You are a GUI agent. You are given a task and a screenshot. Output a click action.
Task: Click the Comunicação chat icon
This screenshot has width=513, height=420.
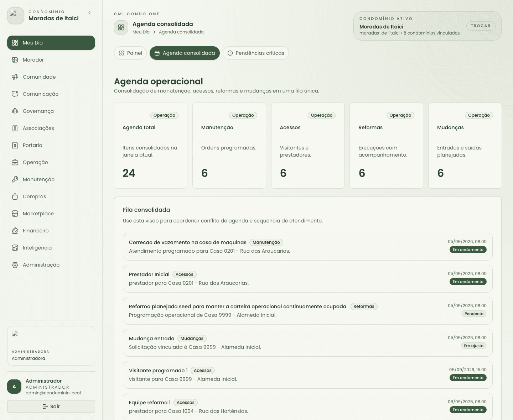[x=15, y=94]
